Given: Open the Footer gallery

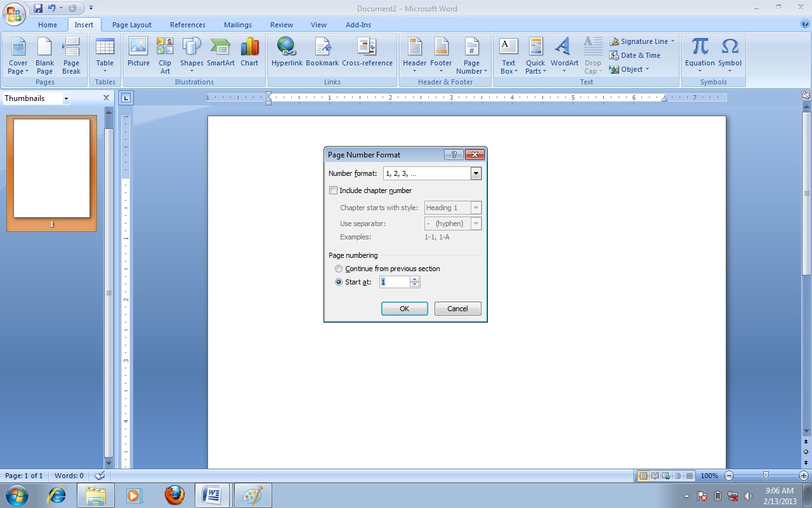Looking at the screenshot, I should click(441, 56).
